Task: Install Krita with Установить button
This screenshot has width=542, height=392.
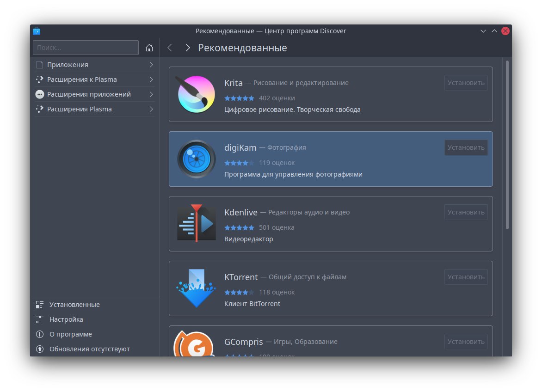Action: coord(466,83)
